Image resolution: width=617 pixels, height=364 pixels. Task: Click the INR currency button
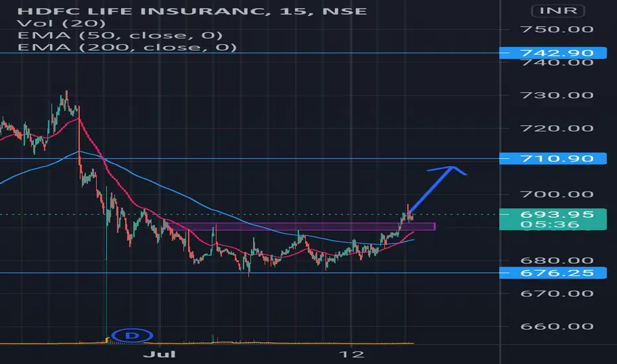557,11
